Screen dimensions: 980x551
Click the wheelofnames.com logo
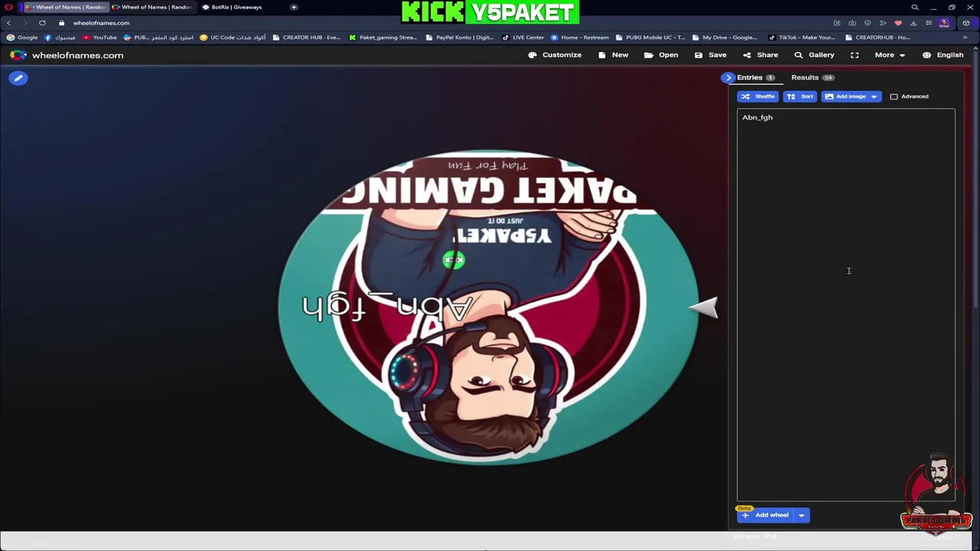click(67, 55)
